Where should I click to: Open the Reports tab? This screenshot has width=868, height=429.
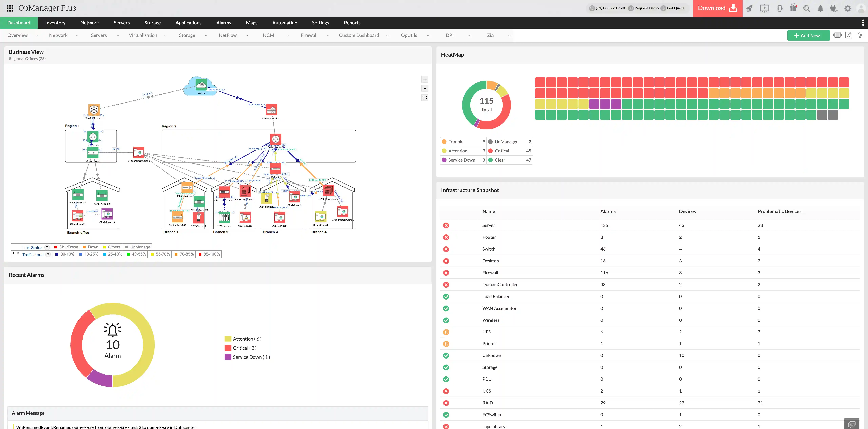click(352, 23)
